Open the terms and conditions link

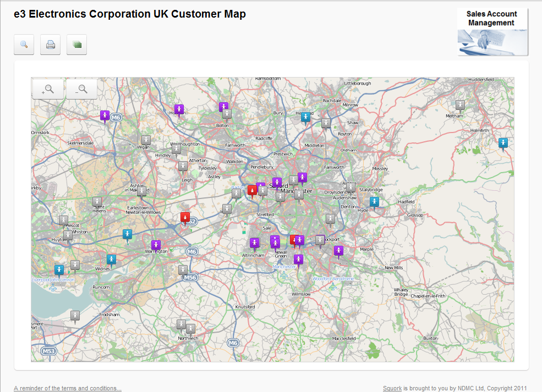[67, 388]
